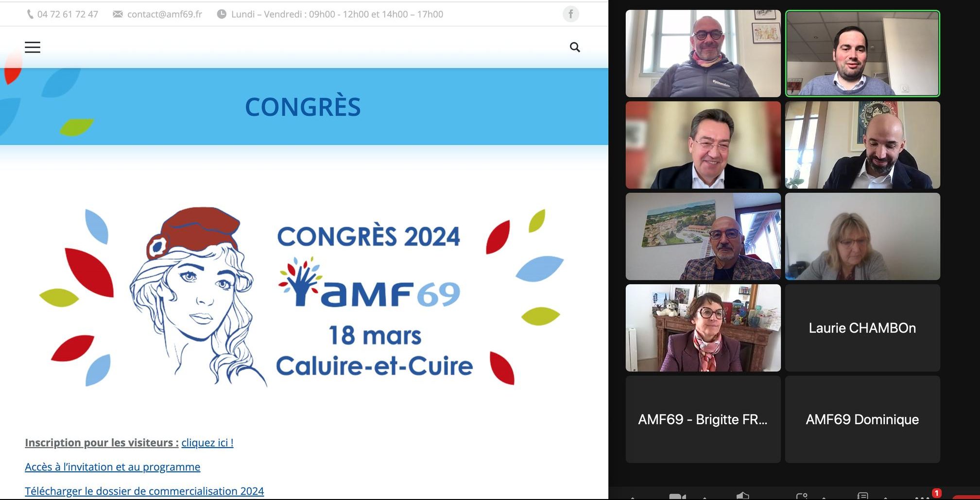The width and height of the screenshot is (980, 500).
Task: Click the envelope icon beside contact email
Action: (118, 14)
